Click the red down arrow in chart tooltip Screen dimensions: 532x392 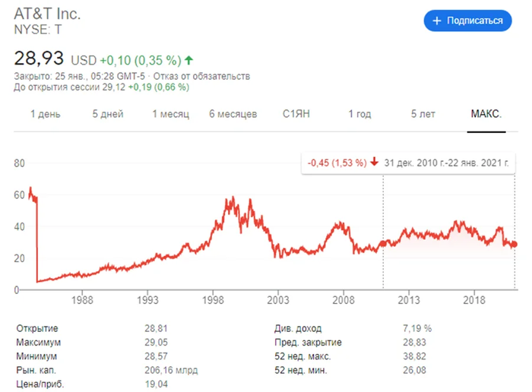pyautogui.click(x=375, y=163)
